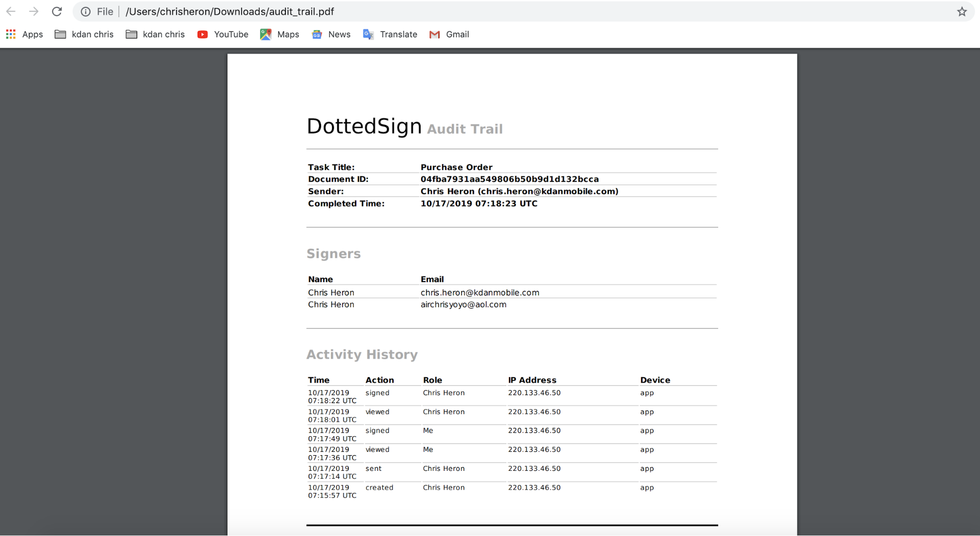Click the airchrisyoyo@aol.com email entry
Image resolution: width=980 pixels, height=536 pixels.
tap(464, 304)
